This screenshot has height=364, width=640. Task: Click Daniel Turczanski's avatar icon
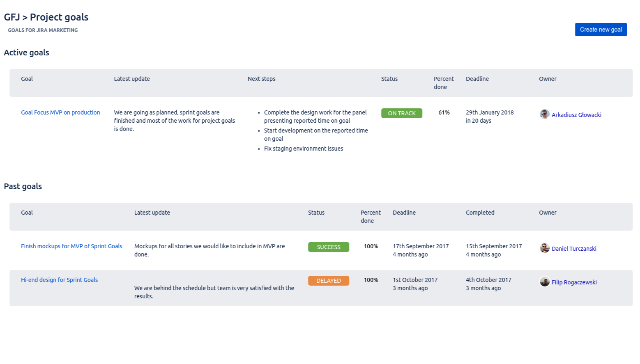[544, 248]
